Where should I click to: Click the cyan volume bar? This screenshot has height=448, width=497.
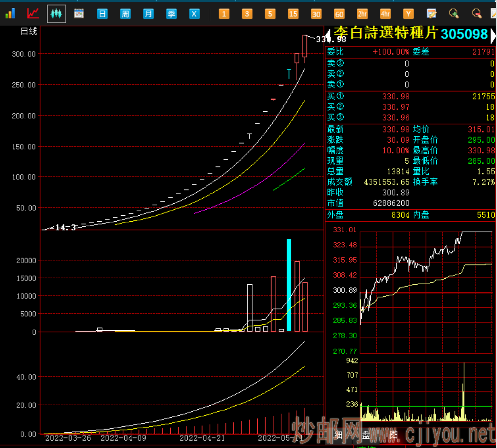(x=289, y=284)
